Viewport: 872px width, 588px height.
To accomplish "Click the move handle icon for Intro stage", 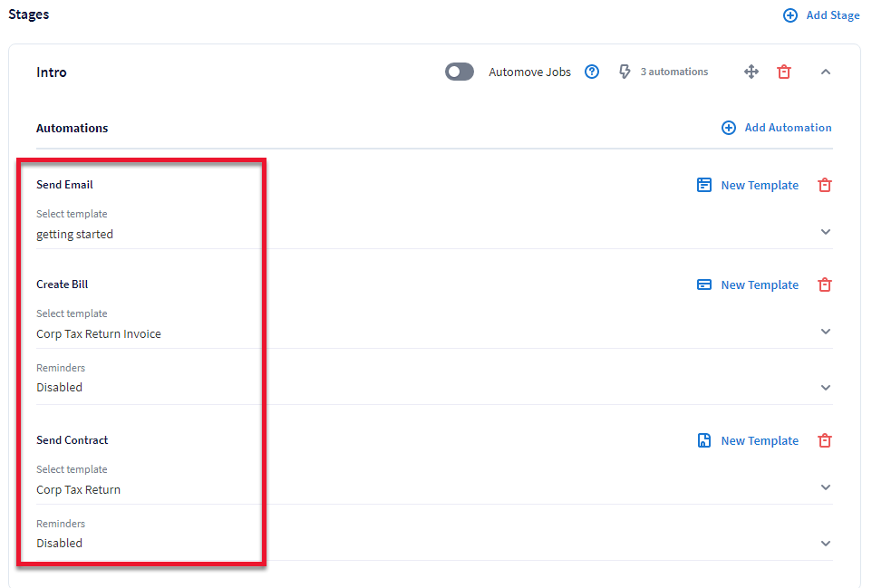I will pos(751,72).
